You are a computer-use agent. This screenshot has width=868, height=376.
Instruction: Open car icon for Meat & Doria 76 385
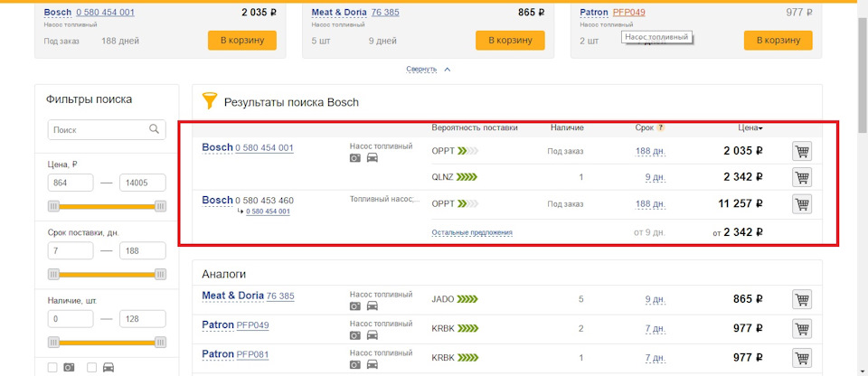point(373,305)
